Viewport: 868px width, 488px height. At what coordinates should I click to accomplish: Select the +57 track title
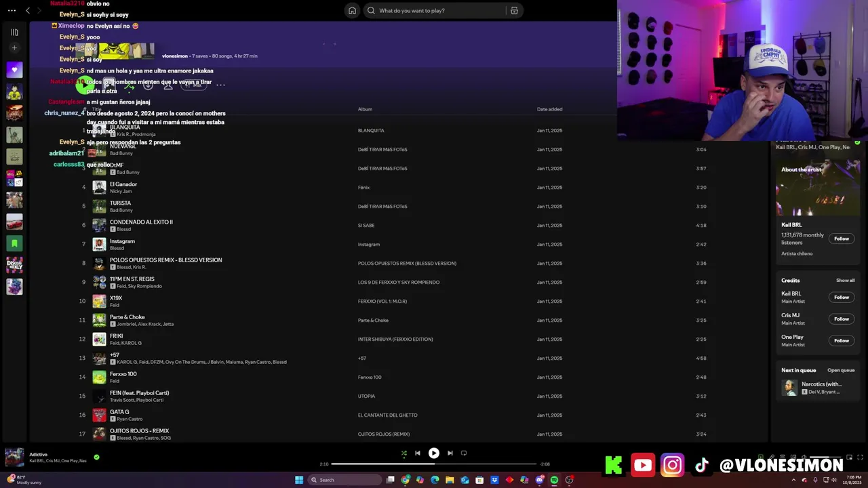tap(115, 355)
